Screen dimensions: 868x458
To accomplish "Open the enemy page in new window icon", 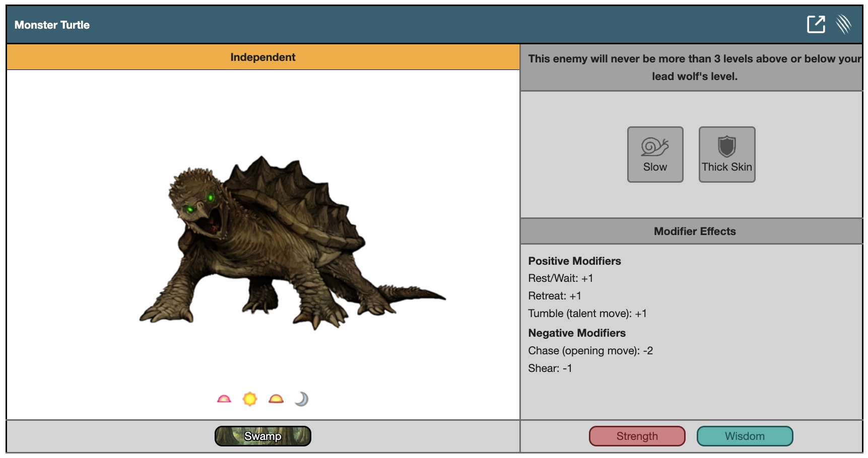I will pyautogui.click(x=816, y=24).
